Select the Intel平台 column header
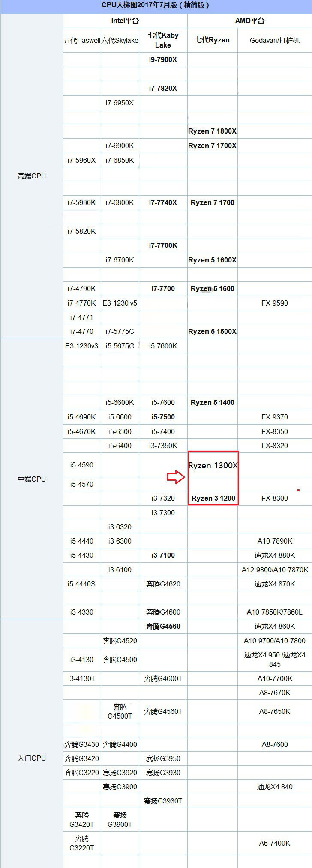This screenshot has height=868, width=312. coord(125,21)
